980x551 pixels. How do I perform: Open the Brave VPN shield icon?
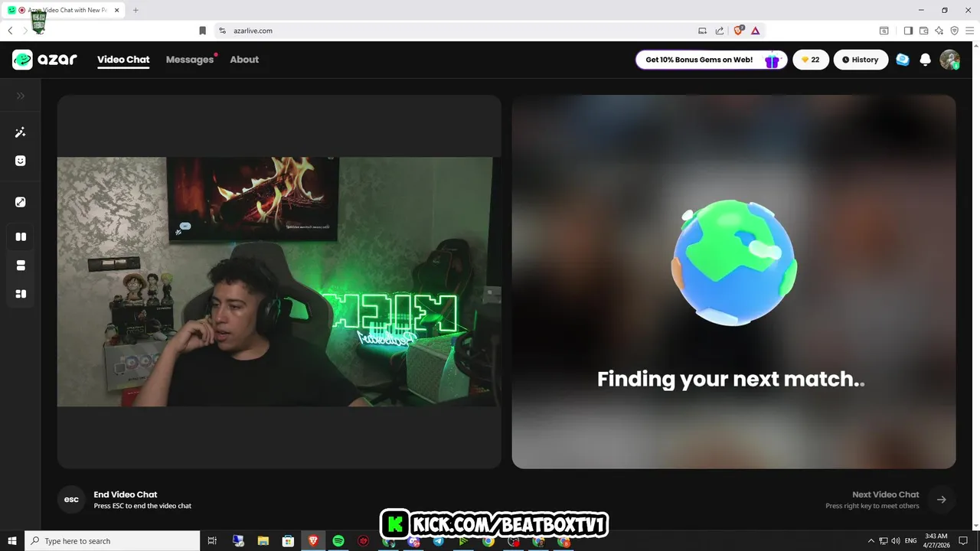[x=954, y=31]
